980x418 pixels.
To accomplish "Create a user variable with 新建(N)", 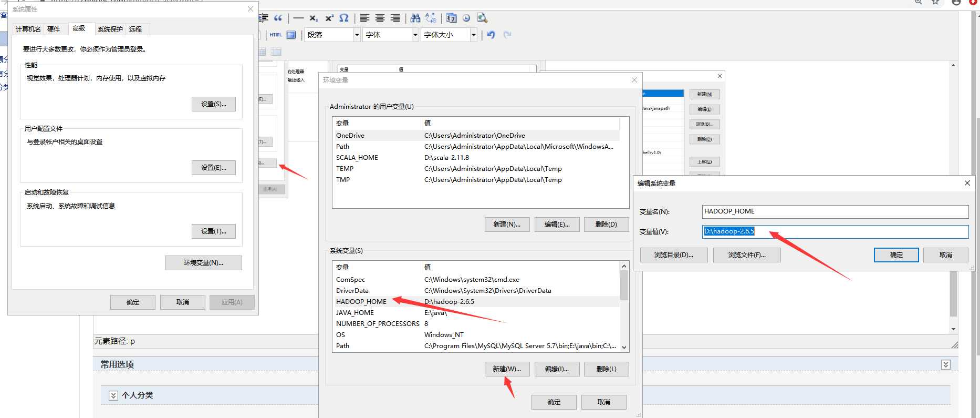I will pos(507,225).
